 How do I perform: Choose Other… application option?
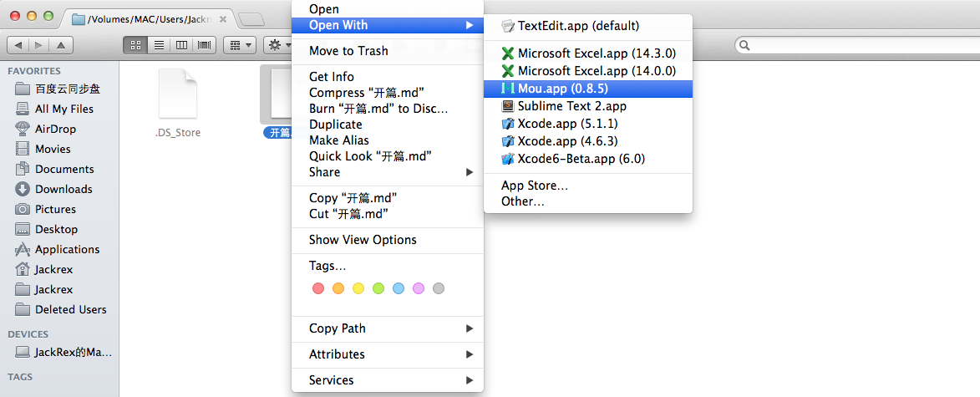click(587, 201)
